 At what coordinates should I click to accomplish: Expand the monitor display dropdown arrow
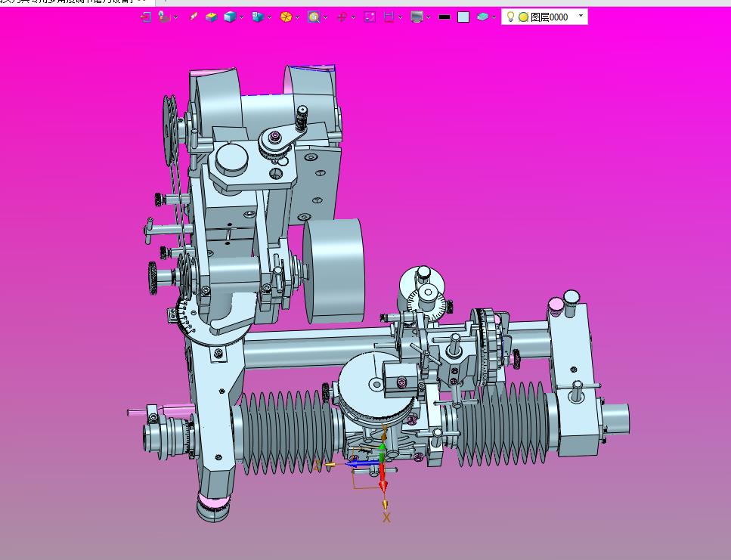pyautogui.click(x=429, y=17)
